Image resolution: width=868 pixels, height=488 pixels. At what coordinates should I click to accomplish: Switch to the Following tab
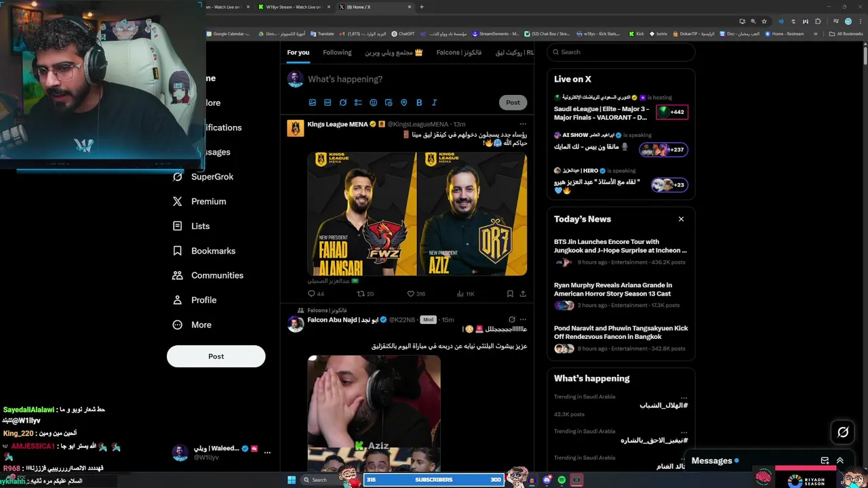click(x=337, y=52)
